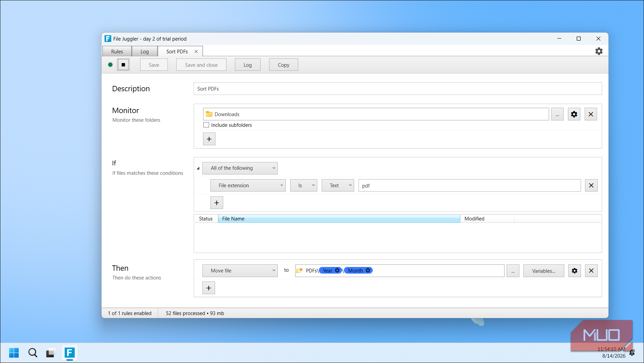The image size is (644, 363).
Task: Click the taskbar clock and date
Action: pyautogui.click(x=612, y=353)
